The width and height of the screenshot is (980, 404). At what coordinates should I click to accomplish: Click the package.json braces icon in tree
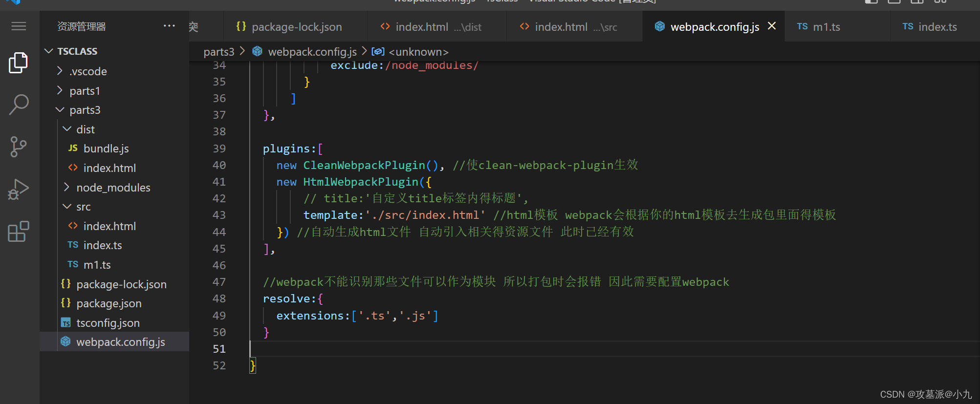point(66,303)
